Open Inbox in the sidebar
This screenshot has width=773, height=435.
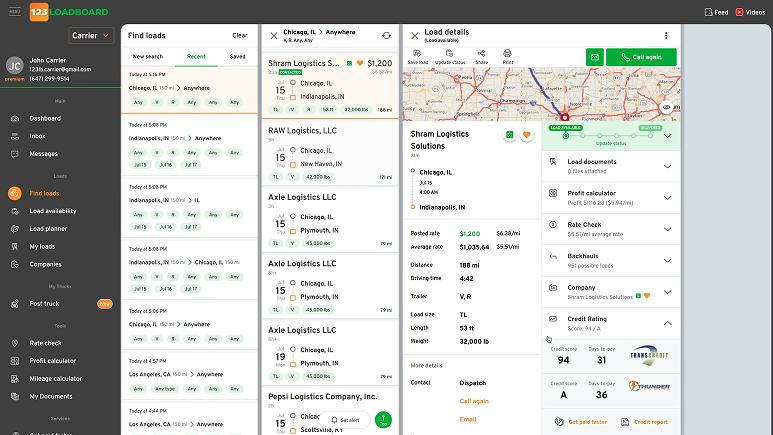37,136
